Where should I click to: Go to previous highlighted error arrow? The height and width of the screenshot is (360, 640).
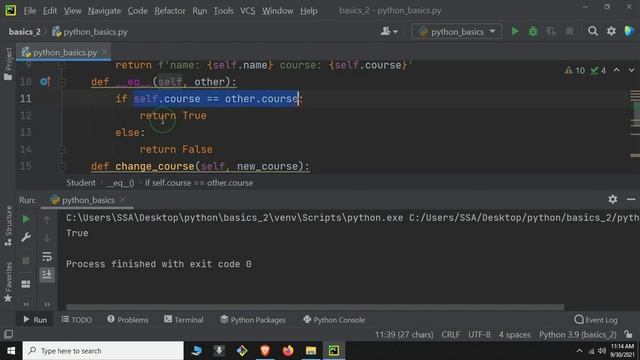pyautogui.click(x=617, y=70)
